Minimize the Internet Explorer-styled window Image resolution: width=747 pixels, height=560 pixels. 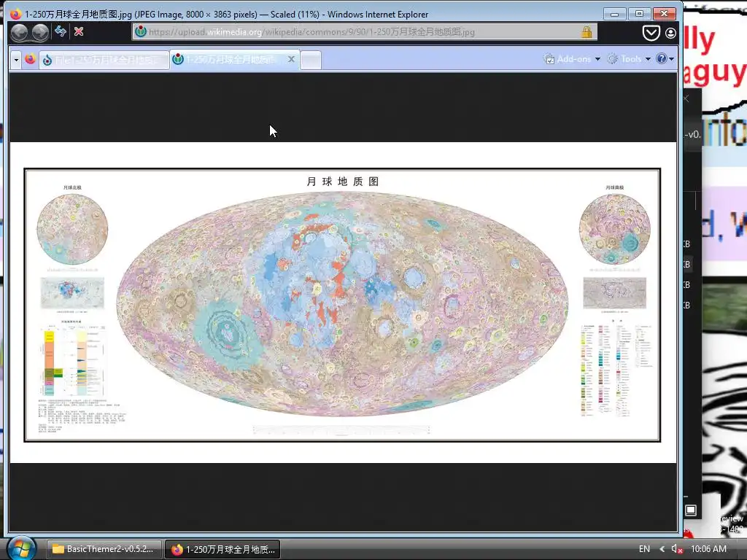[x=614, y=14]
